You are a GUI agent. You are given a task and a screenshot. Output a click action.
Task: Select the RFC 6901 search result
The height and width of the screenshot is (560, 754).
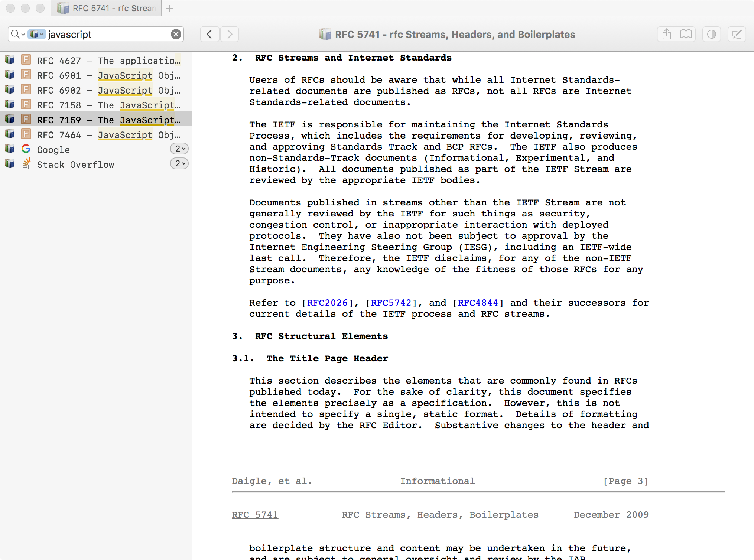point(108,75)
